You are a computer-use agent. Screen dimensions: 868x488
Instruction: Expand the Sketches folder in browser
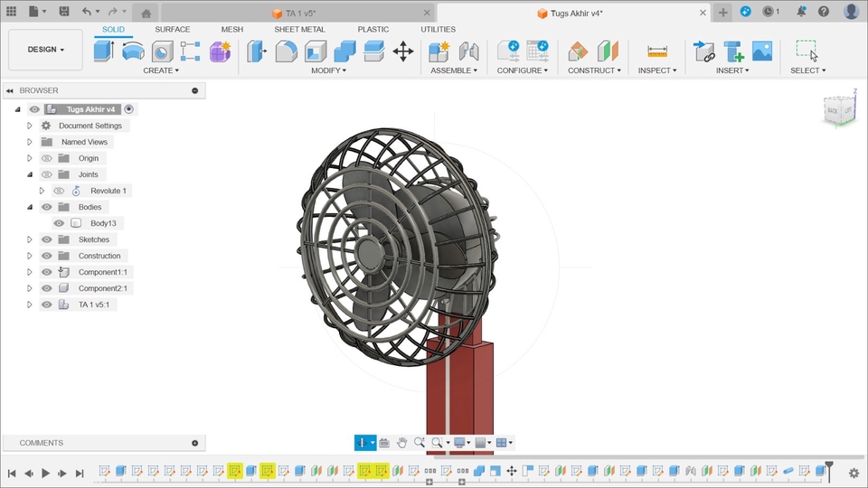pos(30,239)
